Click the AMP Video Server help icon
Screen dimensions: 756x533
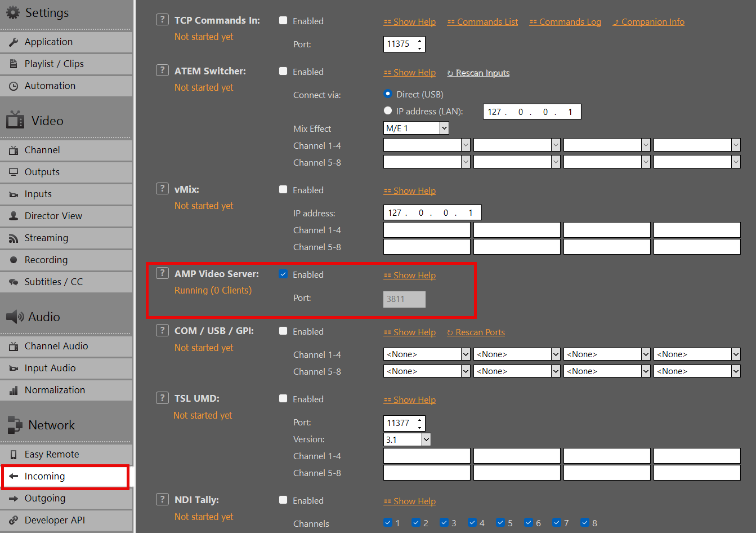click(x=162, y=273)
